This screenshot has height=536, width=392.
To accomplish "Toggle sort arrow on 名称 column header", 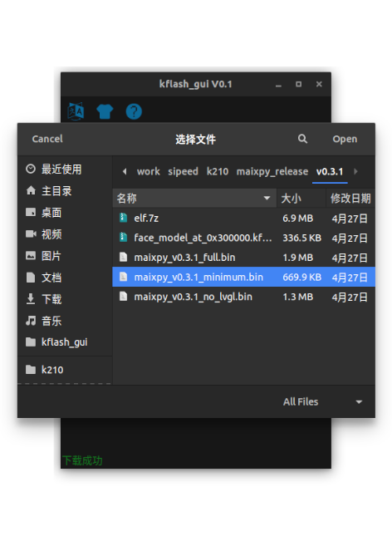I will (267, 198).
